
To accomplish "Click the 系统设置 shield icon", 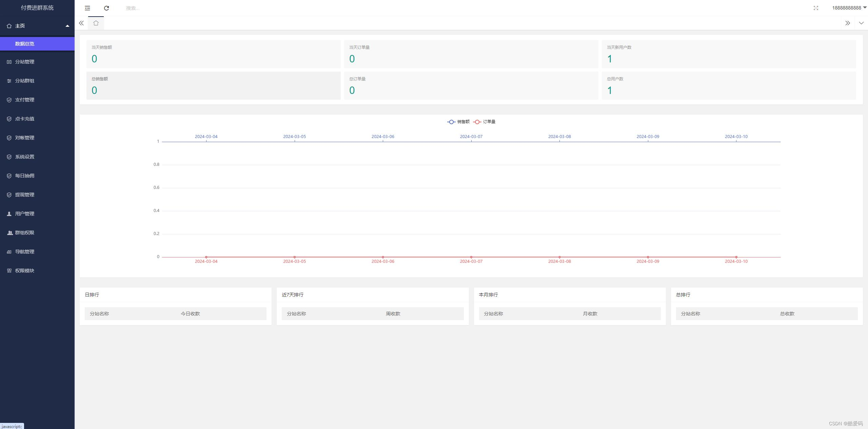I will click(9, 157).
